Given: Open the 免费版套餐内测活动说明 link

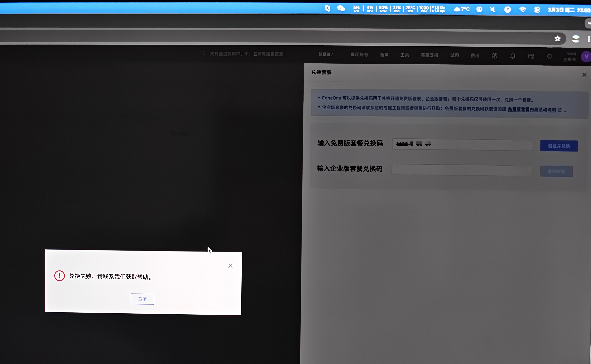Looking at the screenshot, I should (532, 110).
